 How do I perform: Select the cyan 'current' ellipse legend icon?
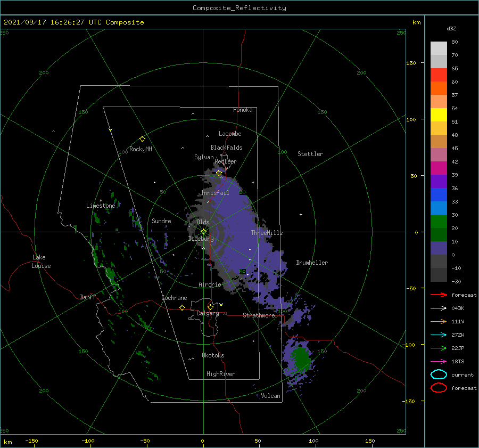pos(439,374)
